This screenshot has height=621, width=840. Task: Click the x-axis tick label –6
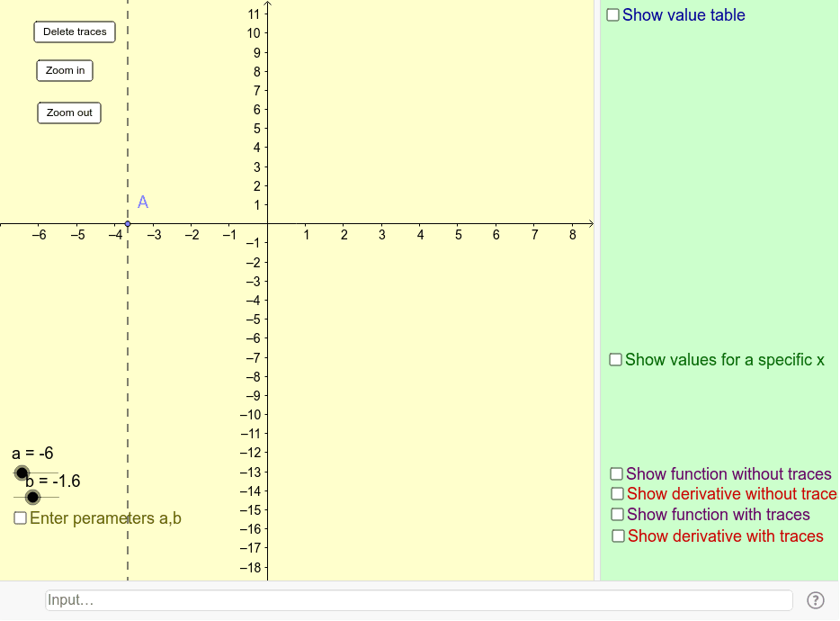pos(39,235)
